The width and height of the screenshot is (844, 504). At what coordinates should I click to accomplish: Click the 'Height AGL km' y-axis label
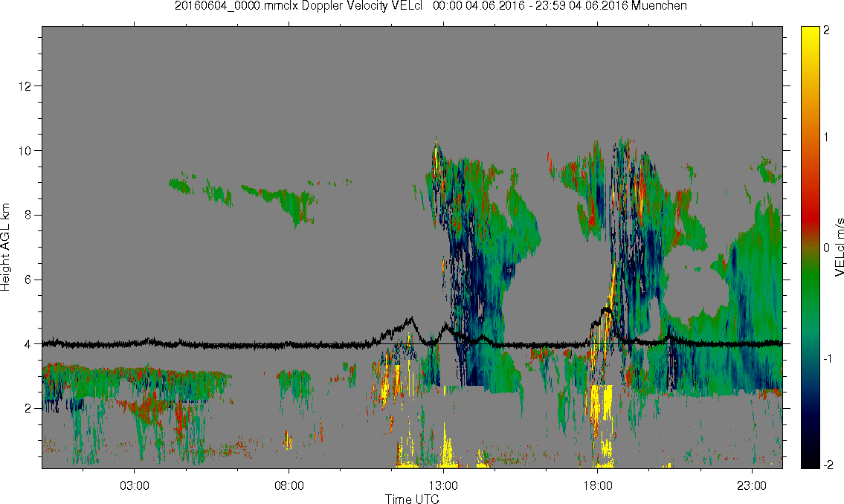[6, 248]
